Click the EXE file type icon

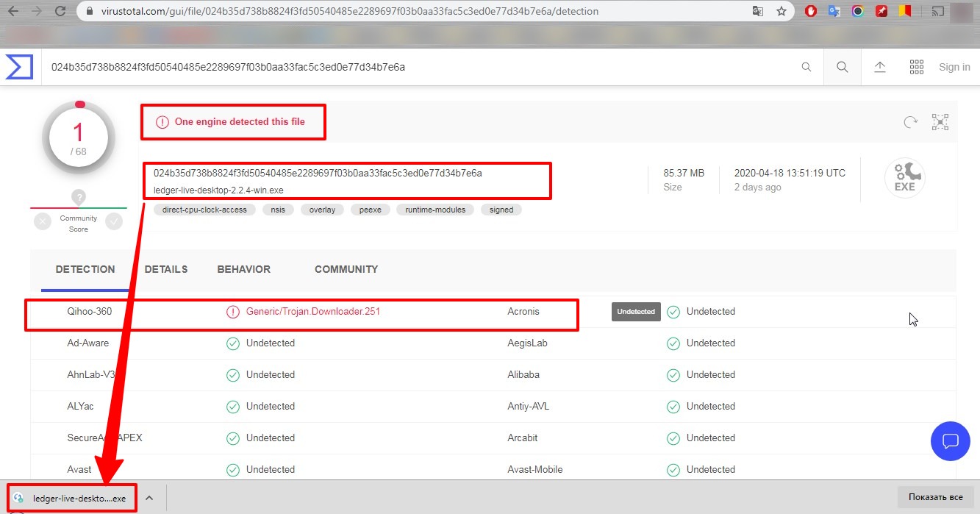point(905,178)
